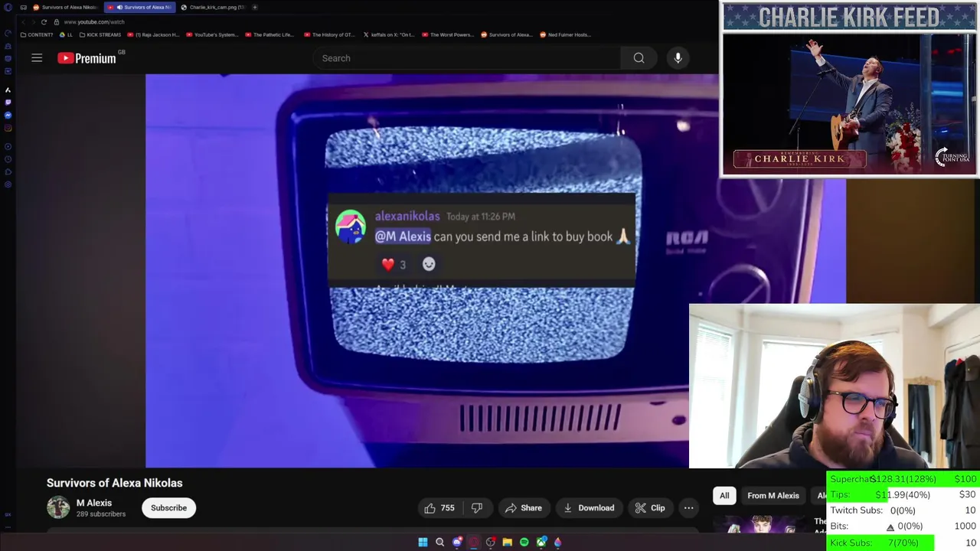Open a new browser tab
This screenshot has width=980, height=551.
[255, 7]
